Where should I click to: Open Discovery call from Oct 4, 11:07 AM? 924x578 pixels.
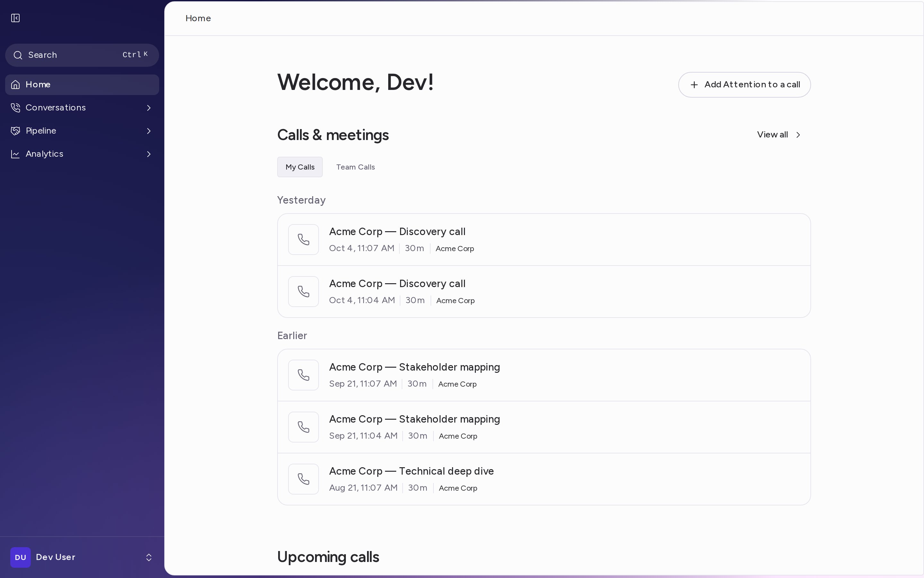point(544,240)
